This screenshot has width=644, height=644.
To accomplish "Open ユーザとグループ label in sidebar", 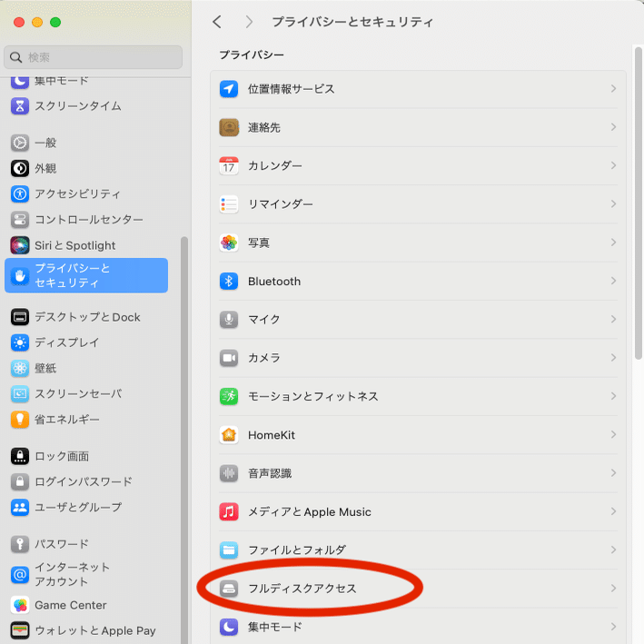I will click(78, 507).
